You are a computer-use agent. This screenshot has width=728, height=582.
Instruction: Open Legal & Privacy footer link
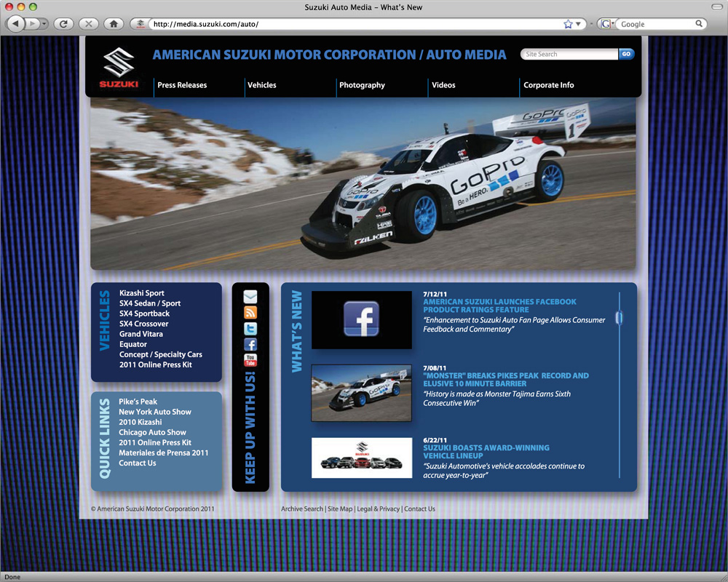click(x=378, y=509)
